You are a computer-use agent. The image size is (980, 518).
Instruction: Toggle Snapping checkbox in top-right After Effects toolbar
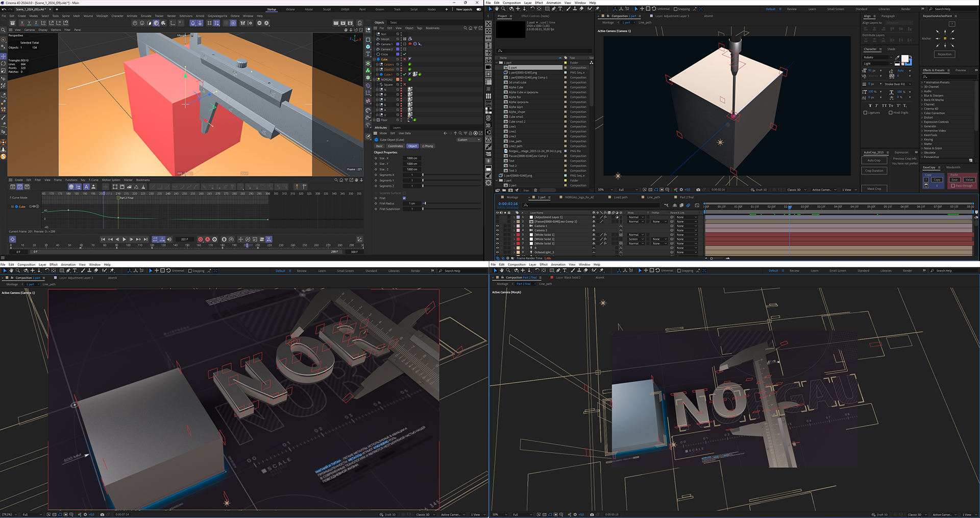pos(675,9)
